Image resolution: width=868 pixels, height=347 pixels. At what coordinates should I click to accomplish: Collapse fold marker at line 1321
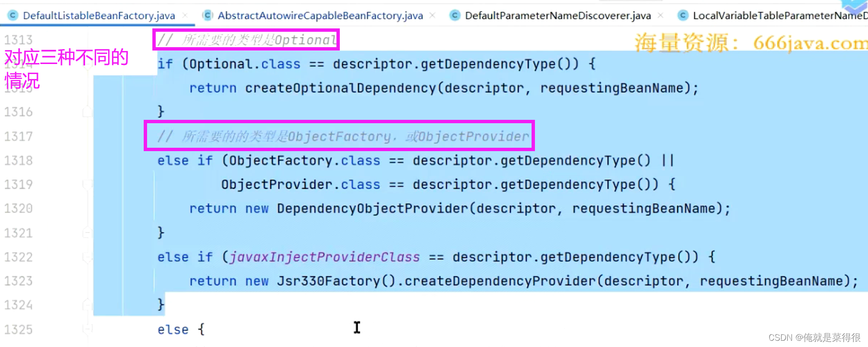87,233
